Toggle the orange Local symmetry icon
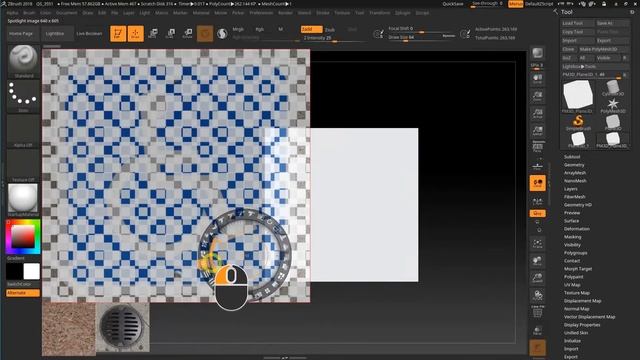This screenshot has width=640, height=360. 538,183
